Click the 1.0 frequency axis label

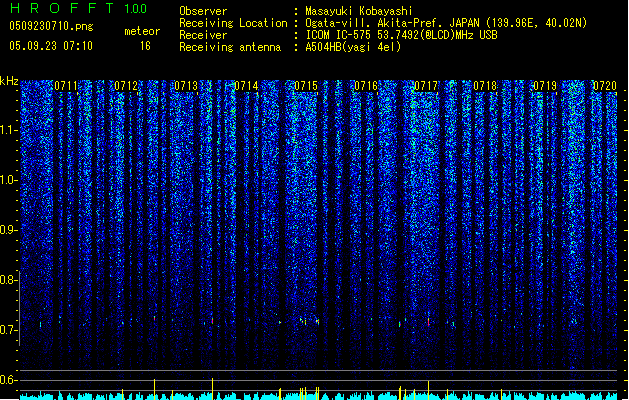click(9, 180)
